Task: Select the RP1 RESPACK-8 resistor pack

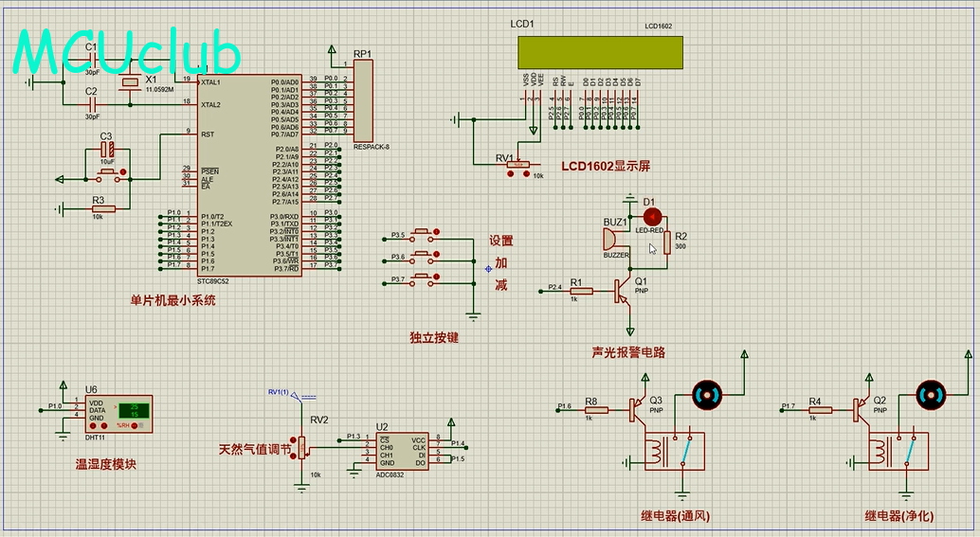Action: 363,100
